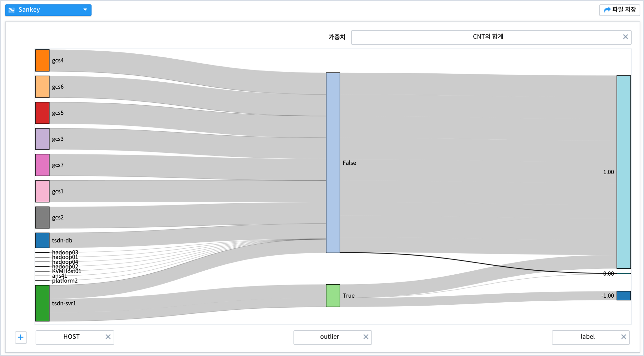Select the lavender gcs3 node
Viewport: 644px width, 356px height.
(42, 139)
